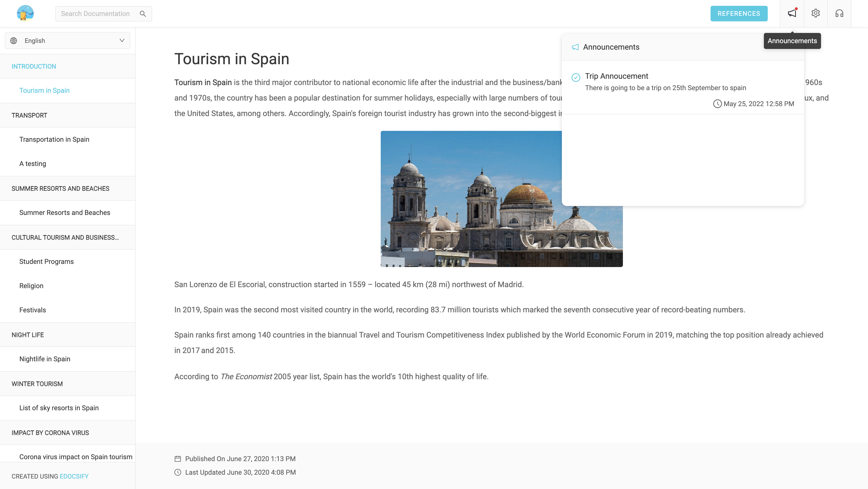The image size is (868, 489).
Task: Click the search magnifier icon
Action: [x=143, y=14]
